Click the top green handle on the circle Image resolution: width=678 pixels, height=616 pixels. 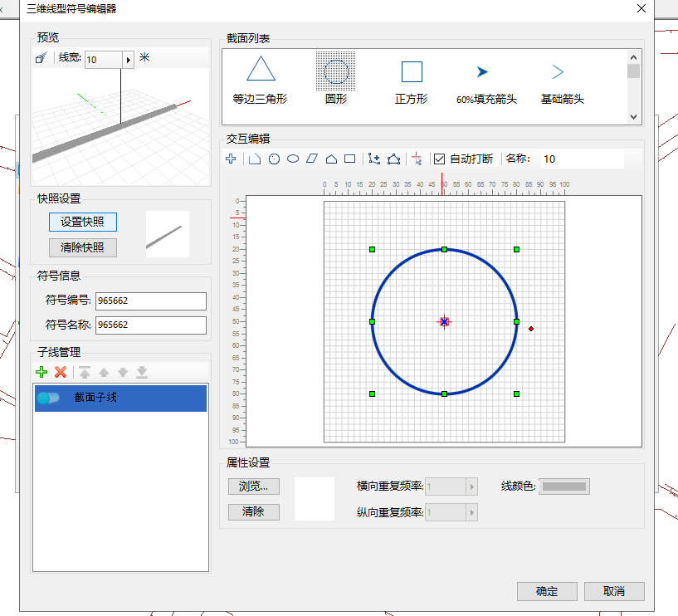(x=444, y=250)
